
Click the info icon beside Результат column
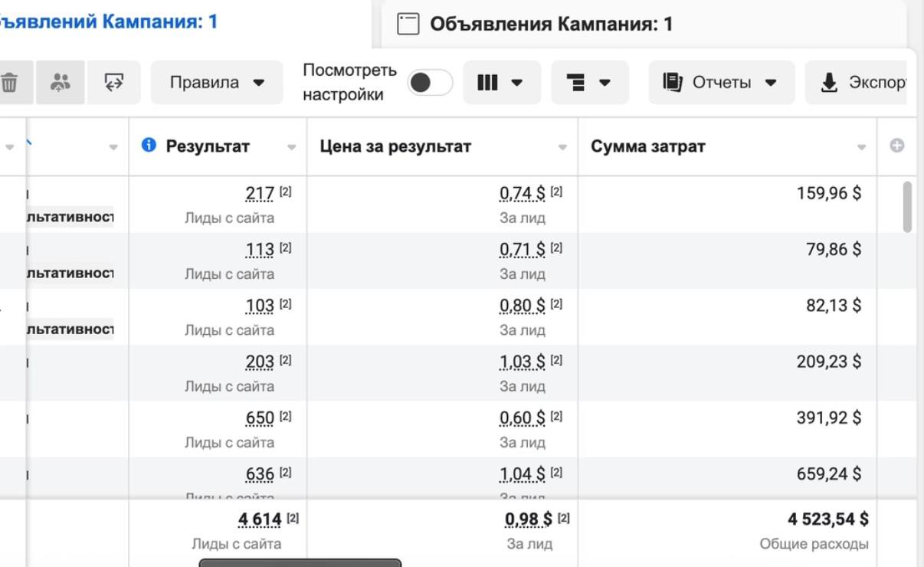point(150,146)
